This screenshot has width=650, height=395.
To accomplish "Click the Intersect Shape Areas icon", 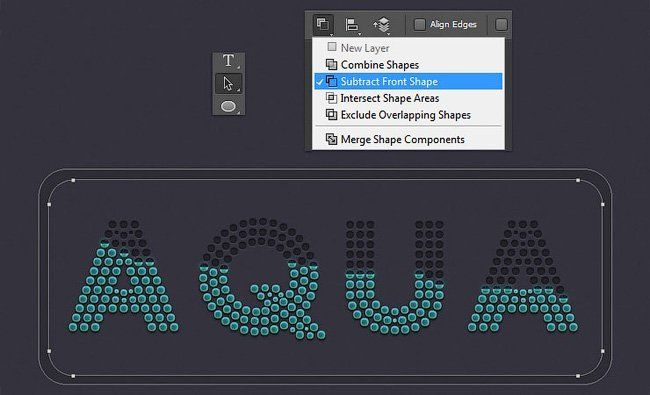I will click(x=331, y=98).
